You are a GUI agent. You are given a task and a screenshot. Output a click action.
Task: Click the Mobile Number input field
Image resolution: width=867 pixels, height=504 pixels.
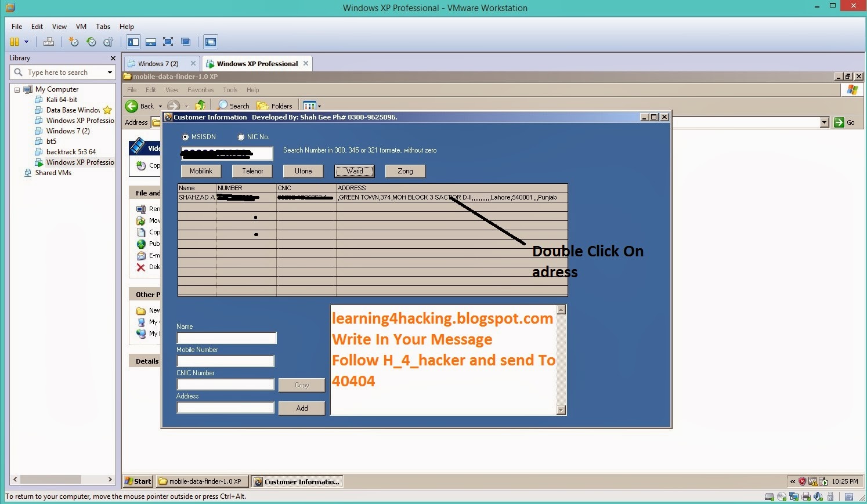225,361
